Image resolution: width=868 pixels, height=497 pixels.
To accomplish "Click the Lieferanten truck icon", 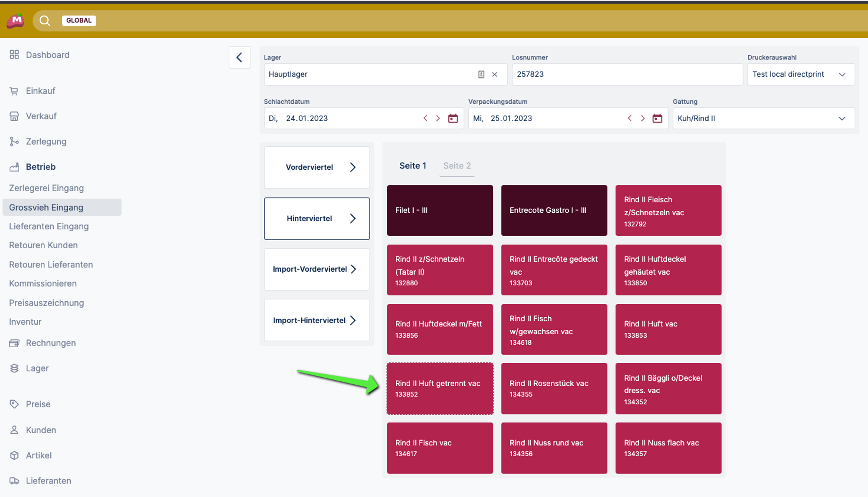I will (x=14, y=481).
